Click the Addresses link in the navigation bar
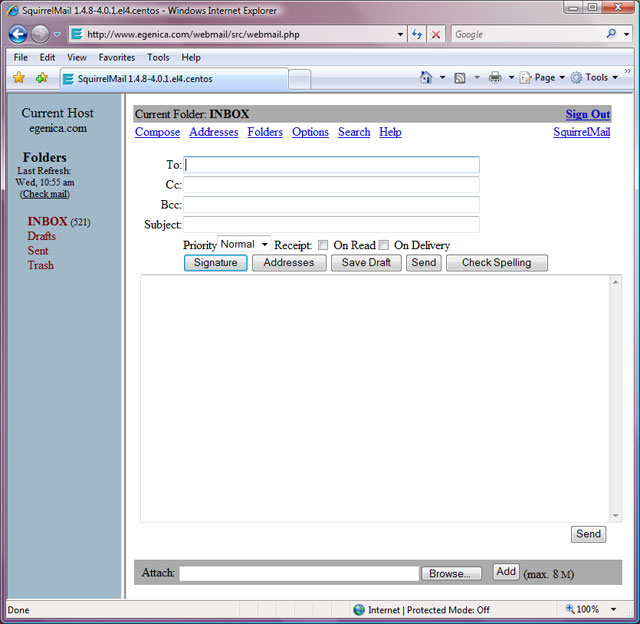Viewport: 640px width, 624px height. 213,132
